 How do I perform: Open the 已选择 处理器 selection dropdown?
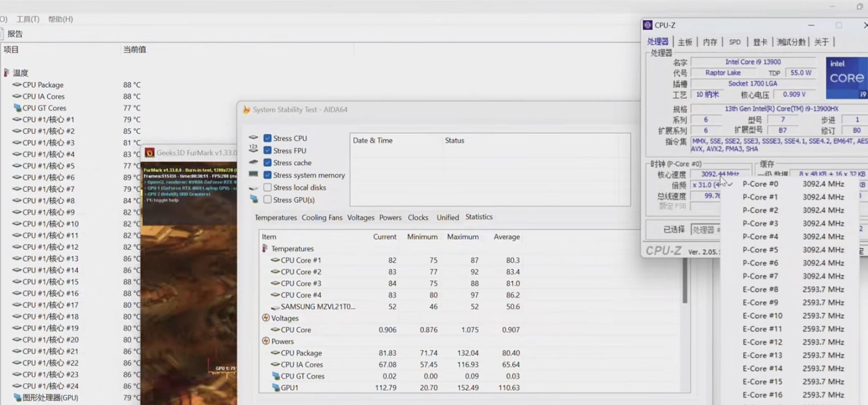tap(706, 230)
